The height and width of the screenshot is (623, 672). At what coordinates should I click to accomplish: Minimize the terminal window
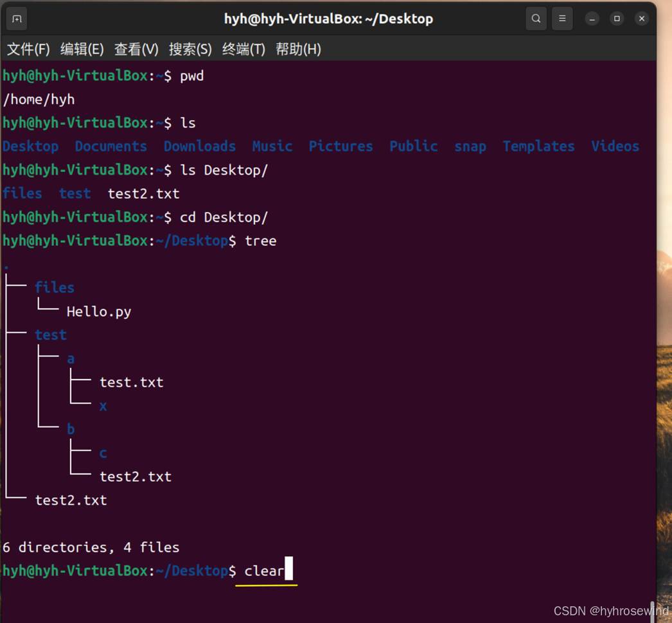[x=592, y=19]
